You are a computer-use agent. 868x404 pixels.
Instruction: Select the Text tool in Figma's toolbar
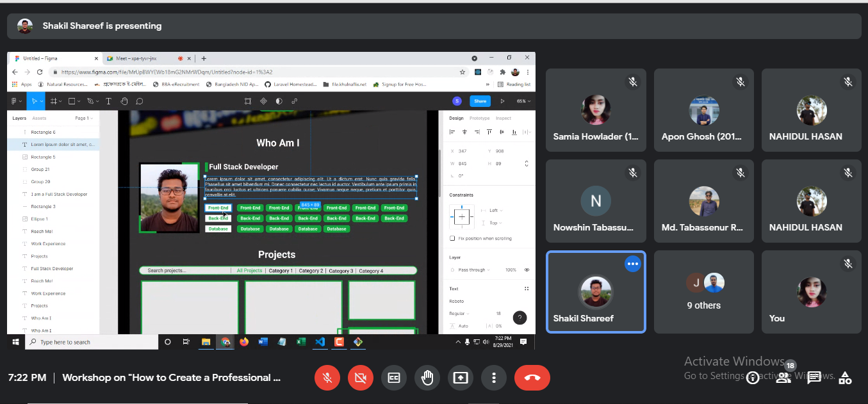tap(108, 101)
